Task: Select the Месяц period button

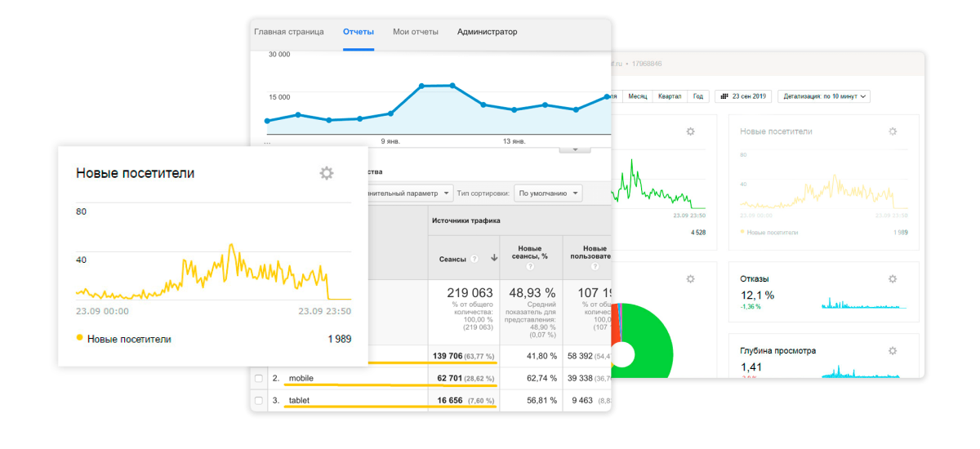Action: coord(637,96)
